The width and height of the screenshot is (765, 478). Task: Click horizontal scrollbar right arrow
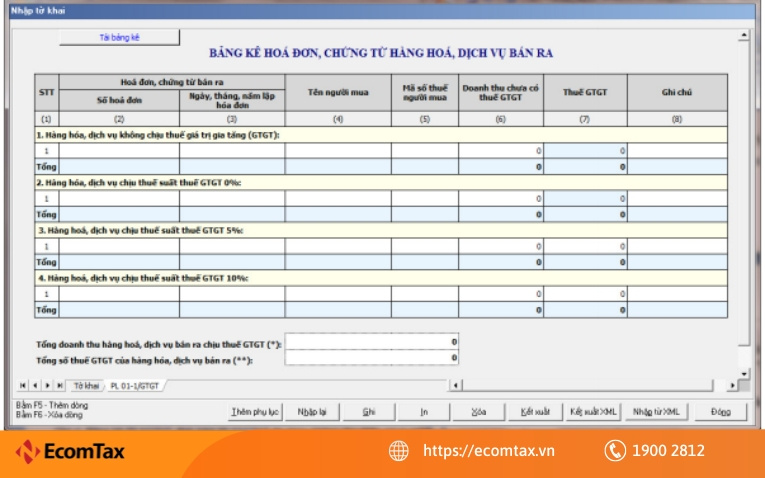[732, 385]
